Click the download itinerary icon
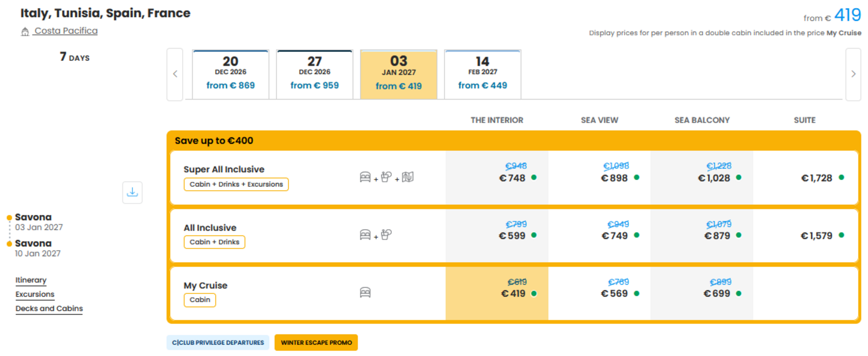Viewport: 868px width, 356px height. click(x=132, y=192)
